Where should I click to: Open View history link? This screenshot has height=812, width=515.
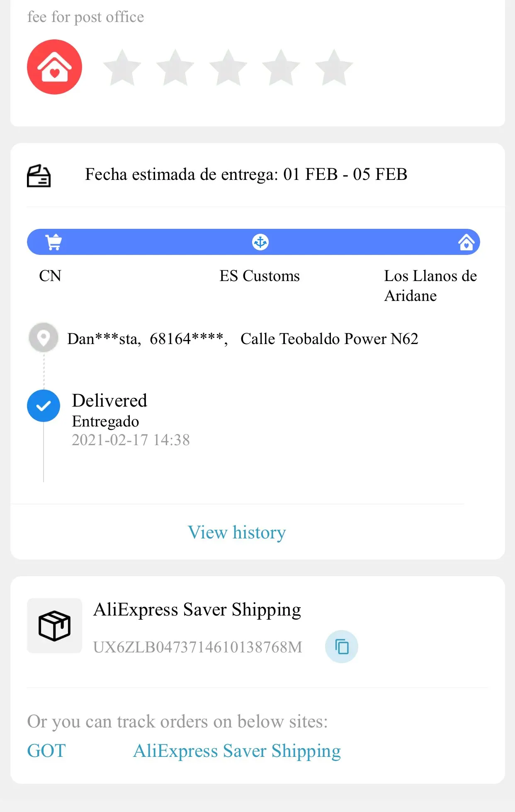[237, 532]
